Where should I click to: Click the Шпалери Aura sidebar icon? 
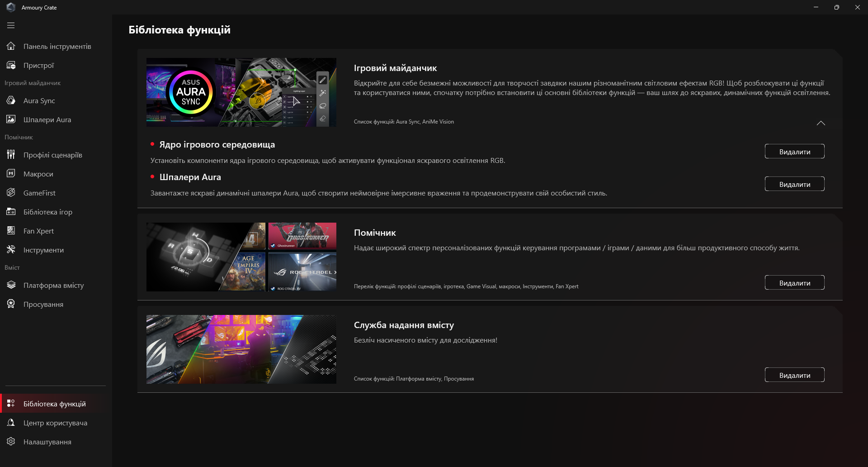click(x=11, y=119)
